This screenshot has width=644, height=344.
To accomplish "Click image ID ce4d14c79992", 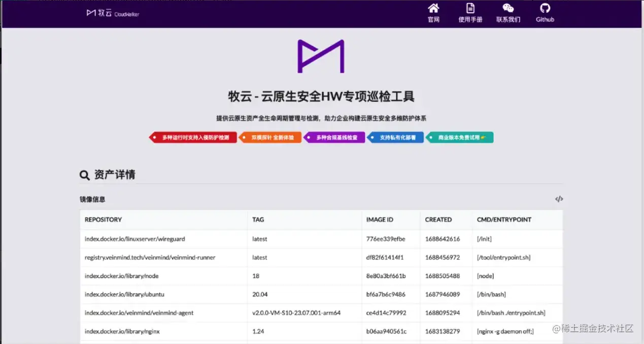I will 386,313.
